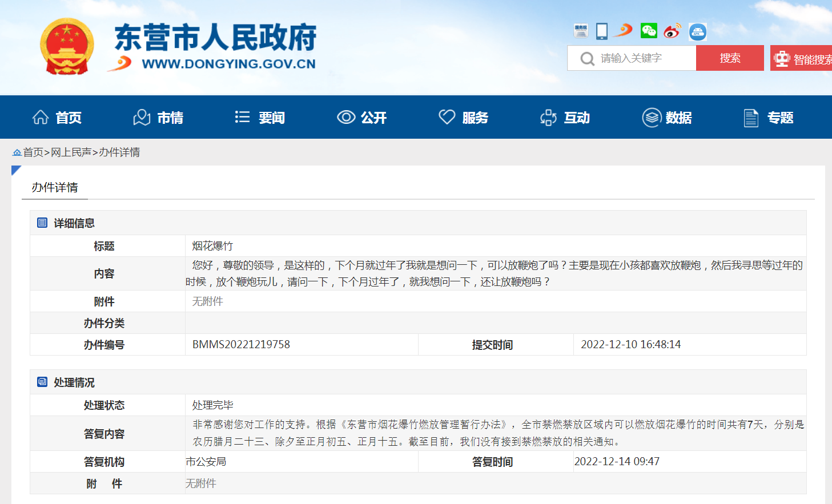Go to the 市情 navigation menu
This screenshot has height=504, width=832.
tap(158, 118)
